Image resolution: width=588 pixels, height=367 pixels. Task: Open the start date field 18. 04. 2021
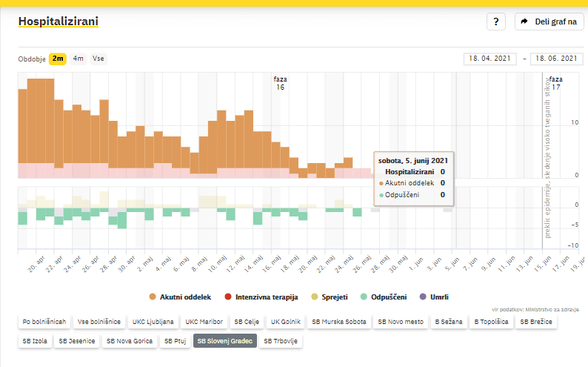(490, 59)
